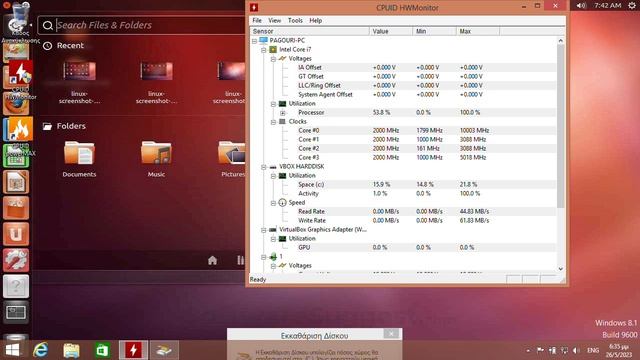Click the gauge icon beside Speed
Image resolution: width=640 pixels, height=360 pixels.
point(282,202)
